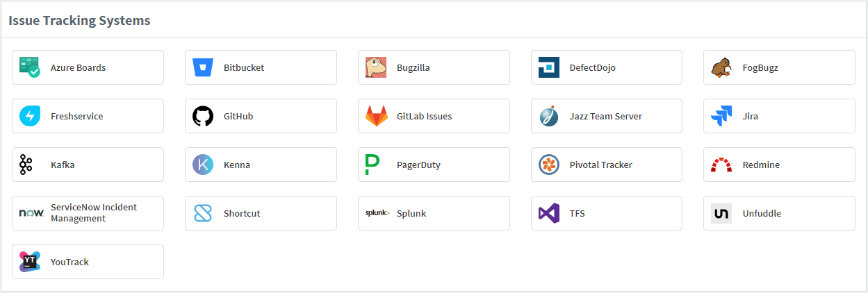Select the Kenna integration tile
This screenshot has width=868, height=293.
pos(261,165)
